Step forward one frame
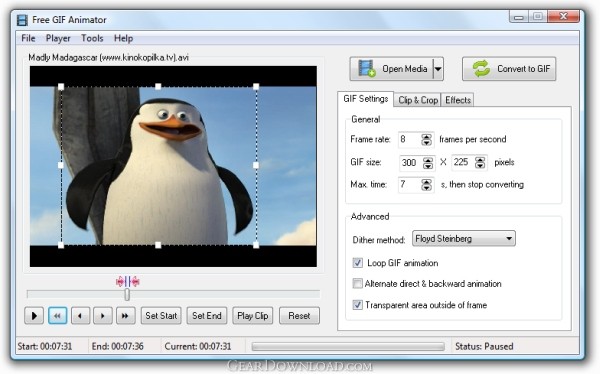This screenshot has width=600, height=374. [103, 316]
